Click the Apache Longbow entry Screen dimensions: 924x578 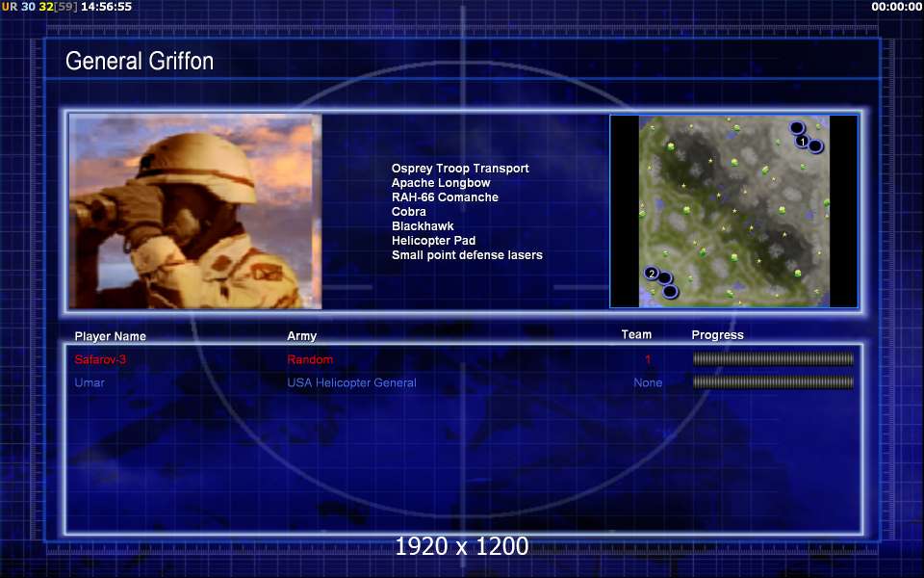441,183
